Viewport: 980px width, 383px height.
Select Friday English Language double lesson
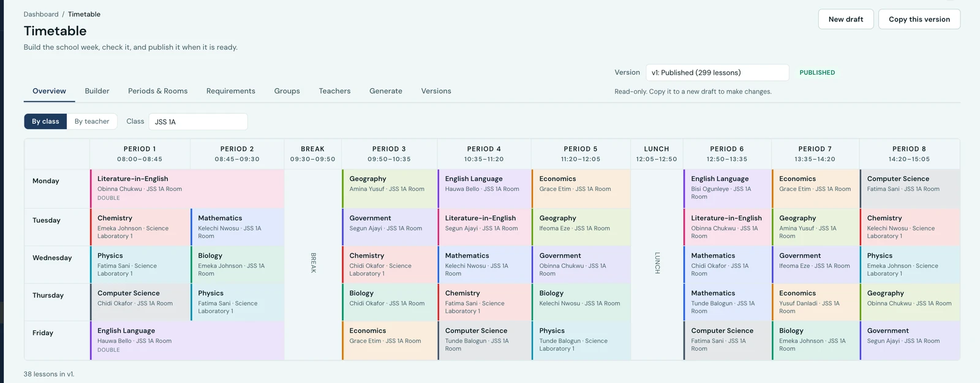[x=187, y=341]
